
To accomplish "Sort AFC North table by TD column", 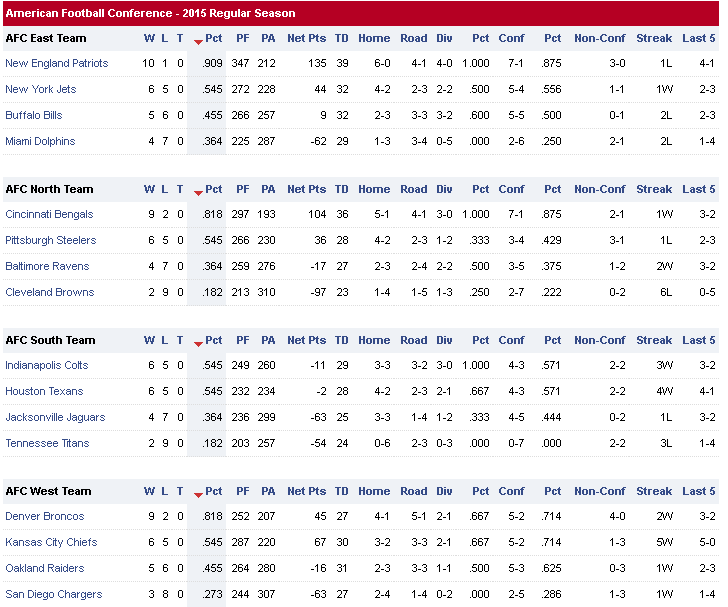I will click(342, 189).
